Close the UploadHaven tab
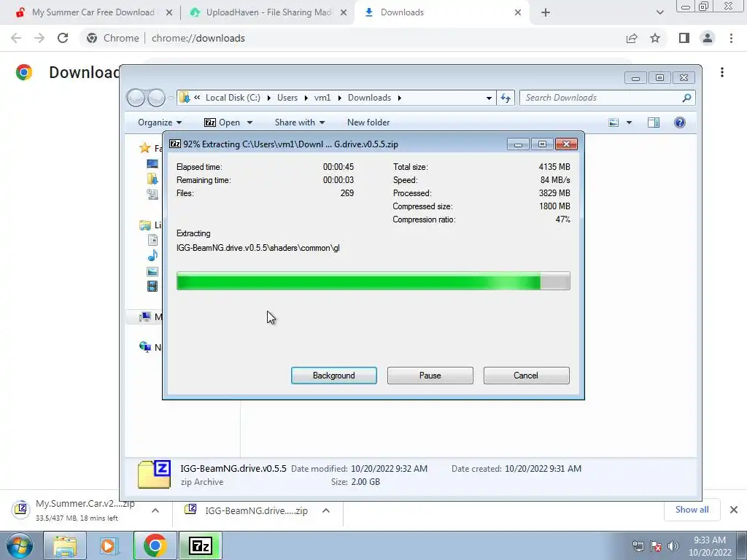 click(x=344, y=13)
